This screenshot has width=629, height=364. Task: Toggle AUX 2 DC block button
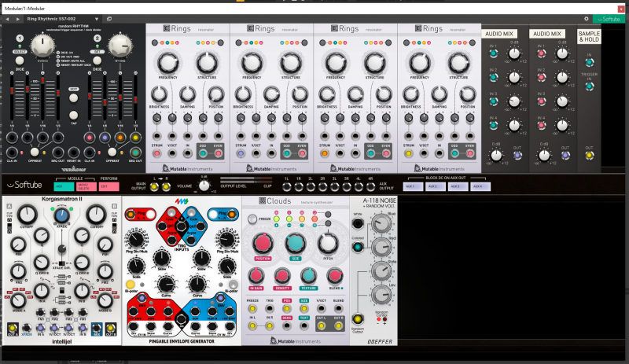tap(436, 186)
